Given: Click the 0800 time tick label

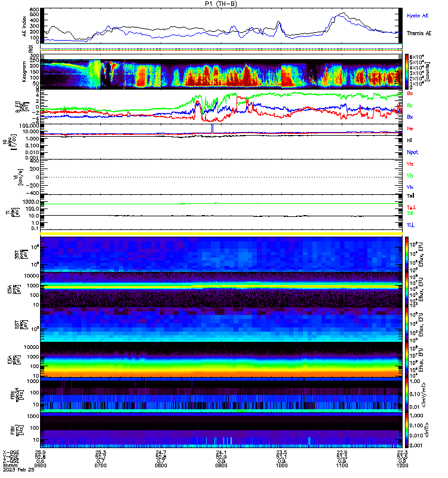Looking at the screenshot, I should pyautogui.click(x=161, y=465).
